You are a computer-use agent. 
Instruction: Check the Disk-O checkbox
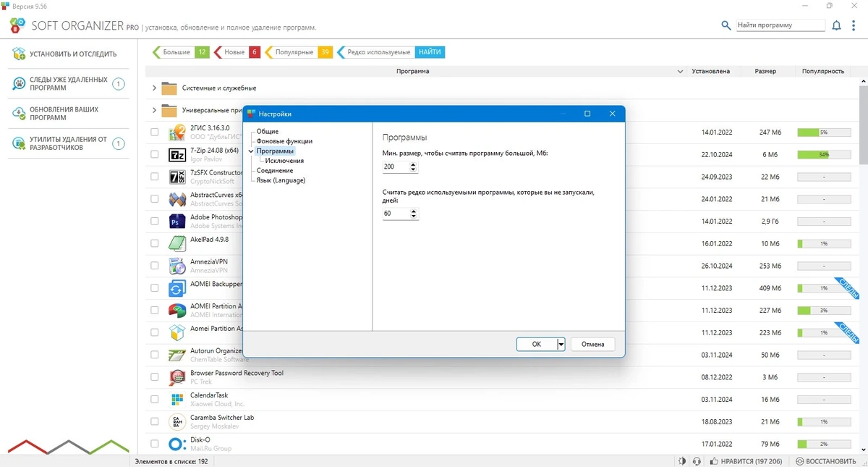(155, 443)
